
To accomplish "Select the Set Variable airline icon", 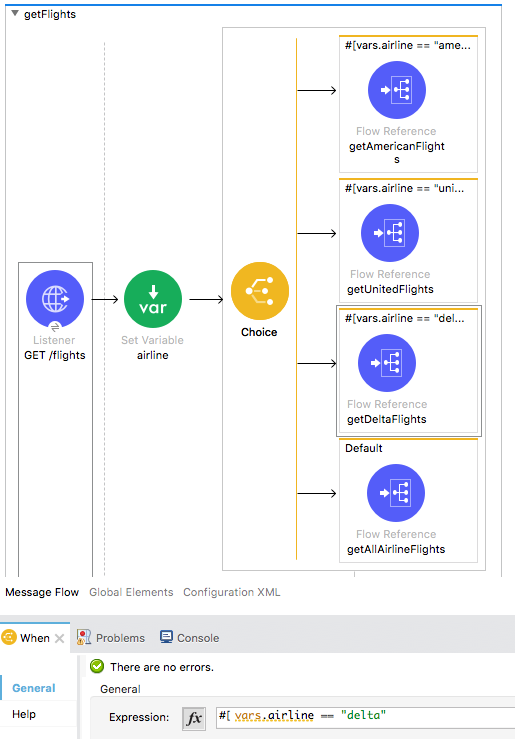I will (153, 299).
